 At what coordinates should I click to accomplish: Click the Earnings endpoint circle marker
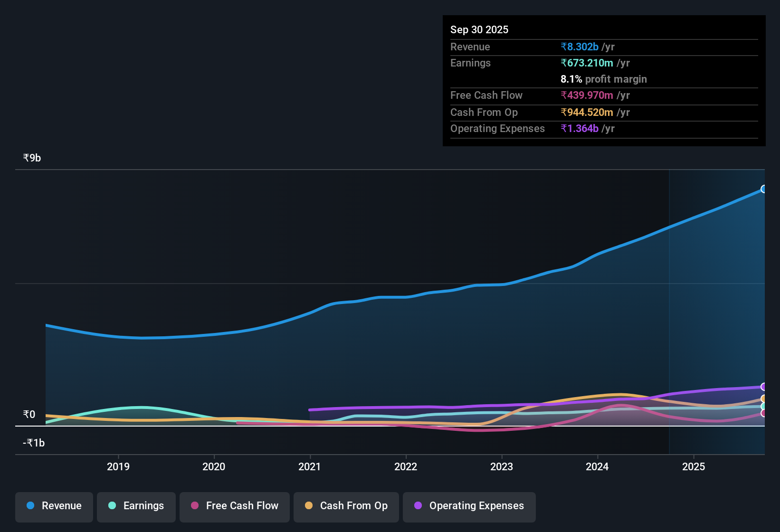point(764,407)
